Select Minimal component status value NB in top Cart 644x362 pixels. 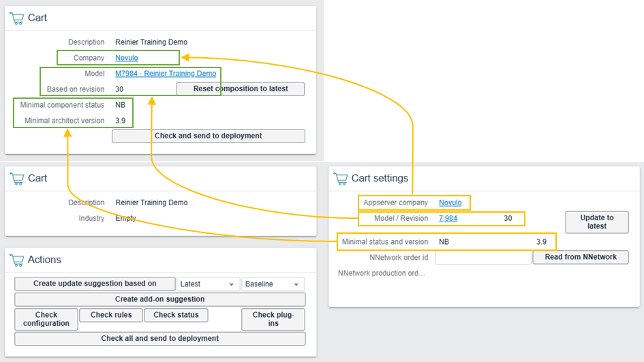click(121, 105)
